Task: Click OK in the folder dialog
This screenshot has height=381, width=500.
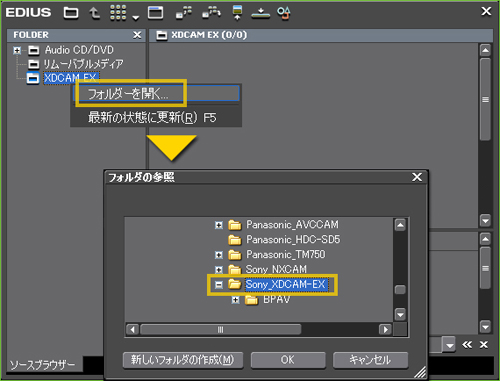Action: (x=288, y=360)
